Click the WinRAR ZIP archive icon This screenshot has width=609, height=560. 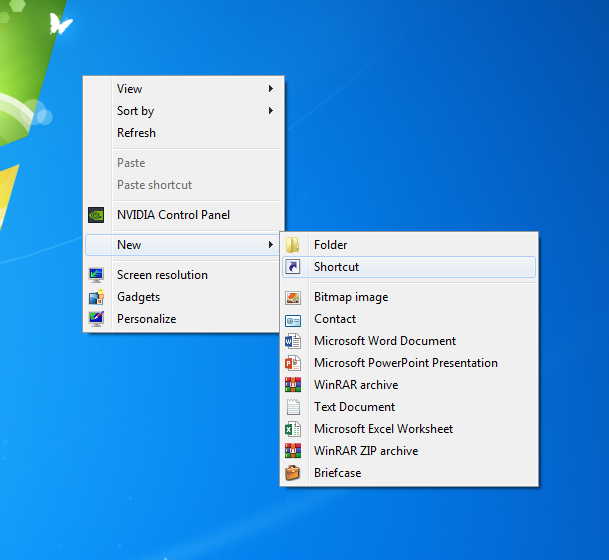click(x=293, y=451)
